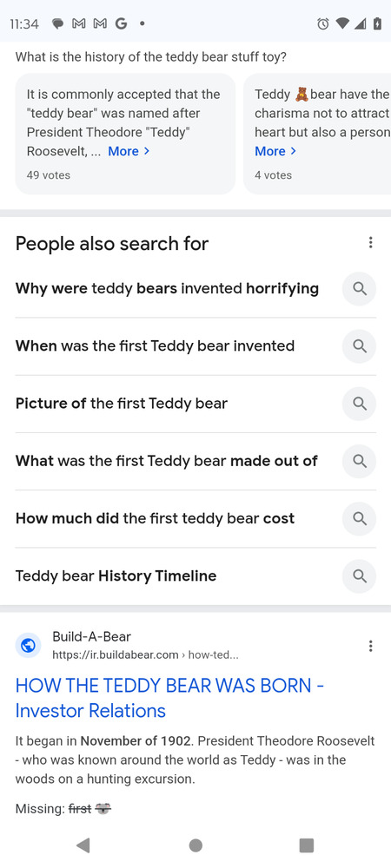Expand 'More' on the 49 votes answer

129,151
